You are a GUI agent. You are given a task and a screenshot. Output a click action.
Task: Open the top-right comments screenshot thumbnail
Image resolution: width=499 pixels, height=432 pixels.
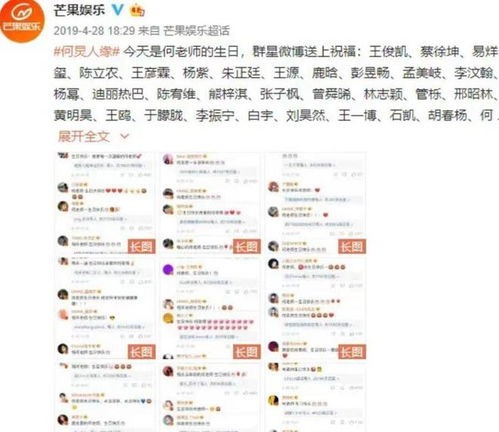pyautogui.click(x=316, y=203)
